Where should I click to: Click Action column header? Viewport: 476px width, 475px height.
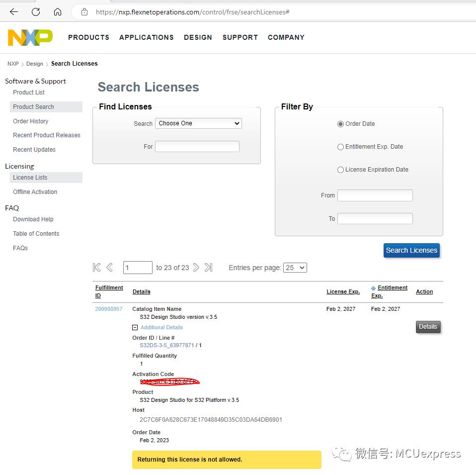tap(424, 291)
